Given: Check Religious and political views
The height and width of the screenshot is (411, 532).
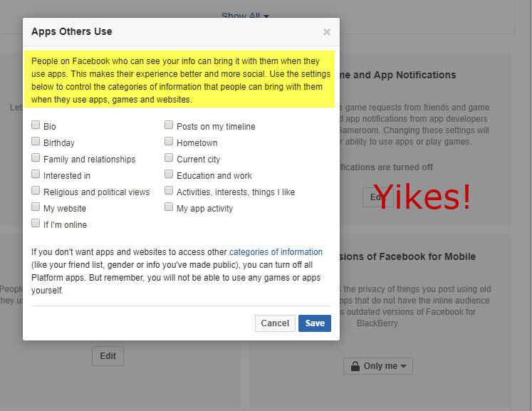Looking at the screenshot, I should coord(36,190).
